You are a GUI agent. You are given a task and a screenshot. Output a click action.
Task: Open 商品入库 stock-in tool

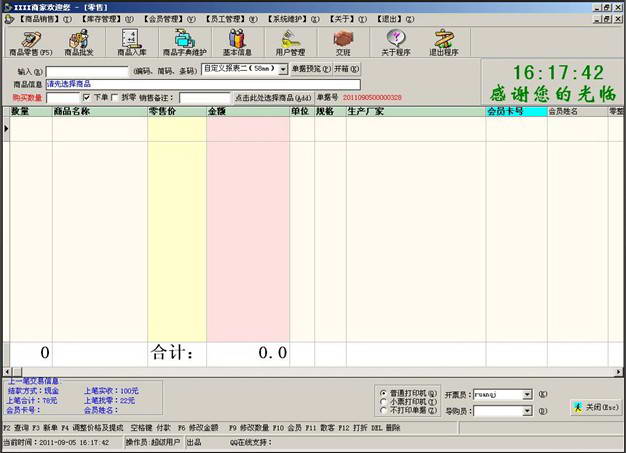point(131,43)
